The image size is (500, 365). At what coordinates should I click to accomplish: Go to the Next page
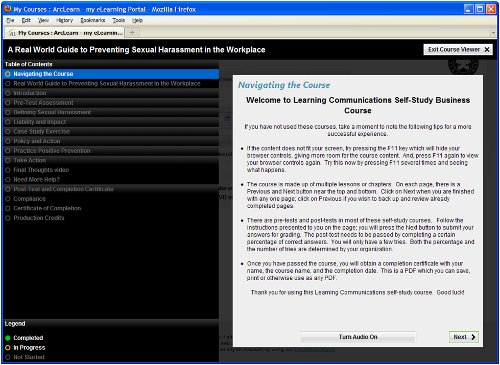pyautogui.click(x=464, y=337)
